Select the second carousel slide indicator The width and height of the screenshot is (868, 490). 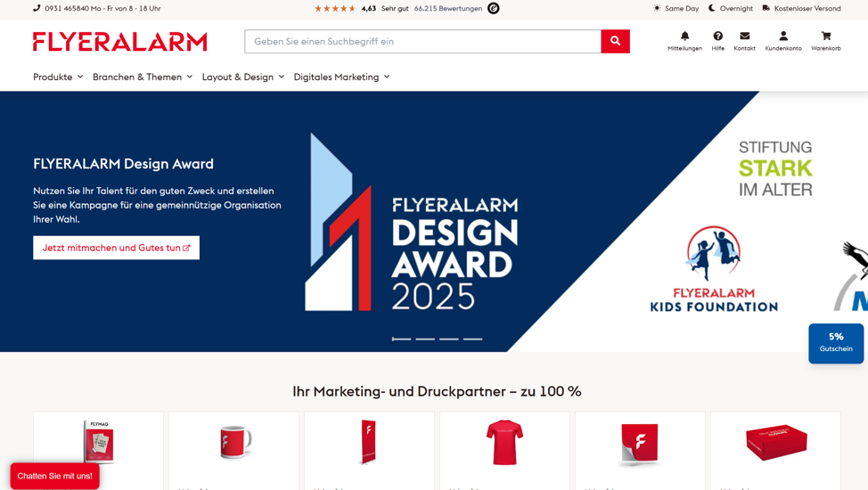point(425,339)
